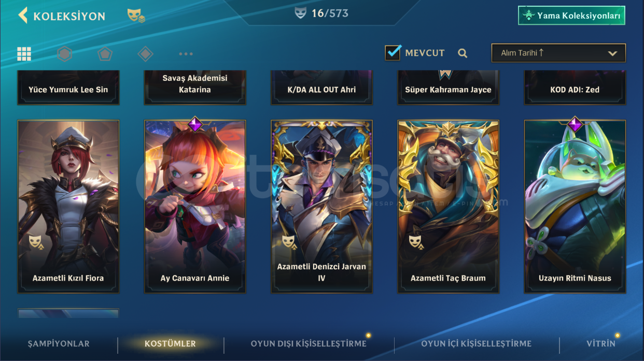Go to the Vitrin tab
Image resolution: width=644 pixels, height=361 pixels.
pos(601,343)
